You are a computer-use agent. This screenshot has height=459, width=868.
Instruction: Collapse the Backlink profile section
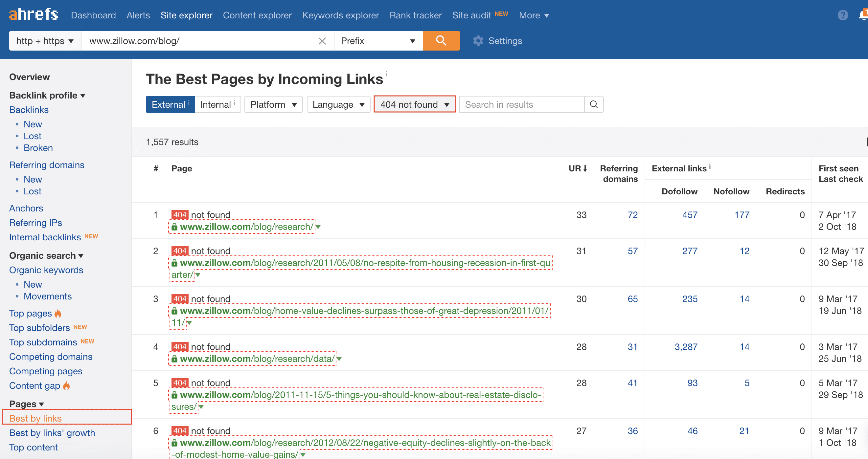click(47, 95)
